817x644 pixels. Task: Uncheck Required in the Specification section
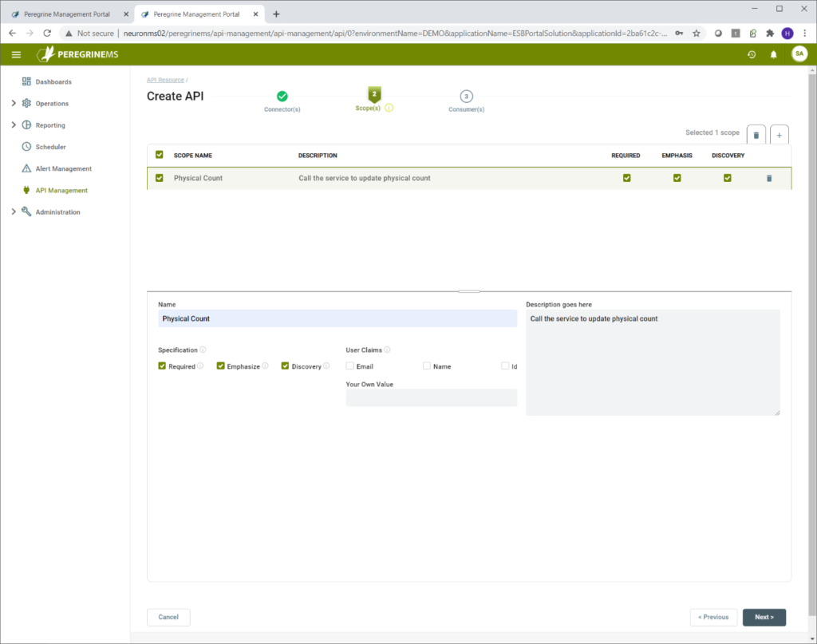click(162, 365)
